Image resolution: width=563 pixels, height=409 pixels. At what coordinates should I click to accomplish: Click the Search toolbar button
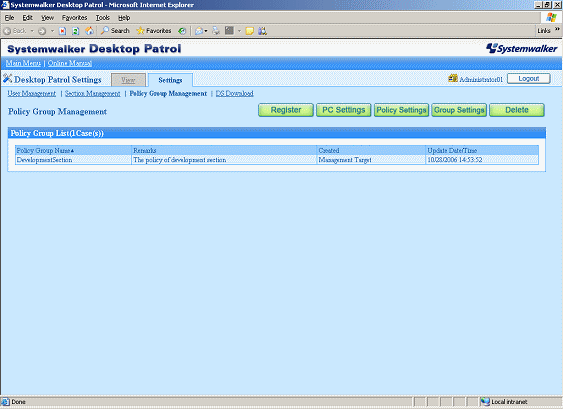(x=115, y=31)
